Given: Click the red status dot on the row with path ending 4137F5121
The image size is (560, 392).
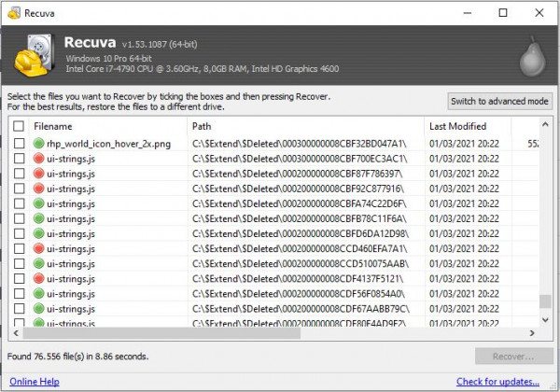Looking at the screenshot, I should pos(38,278).
